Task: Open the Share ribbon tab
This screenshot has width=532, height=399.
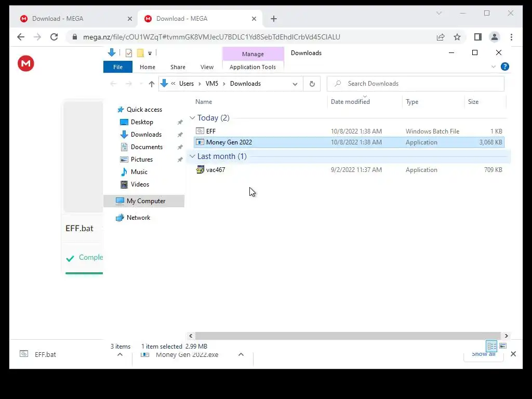Action: coord(178,67)
